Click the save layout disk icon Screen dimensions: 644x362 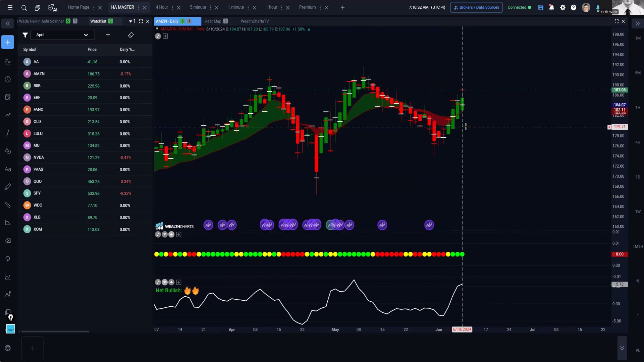coord(541,7)
